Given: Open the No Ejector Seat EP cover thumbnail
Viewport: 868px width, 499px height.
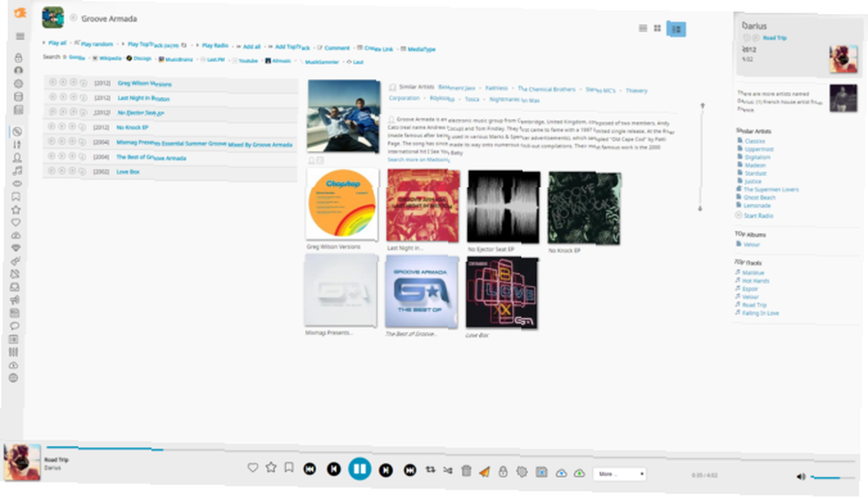Looking at the screenshot, I should (x=503, y=207).
